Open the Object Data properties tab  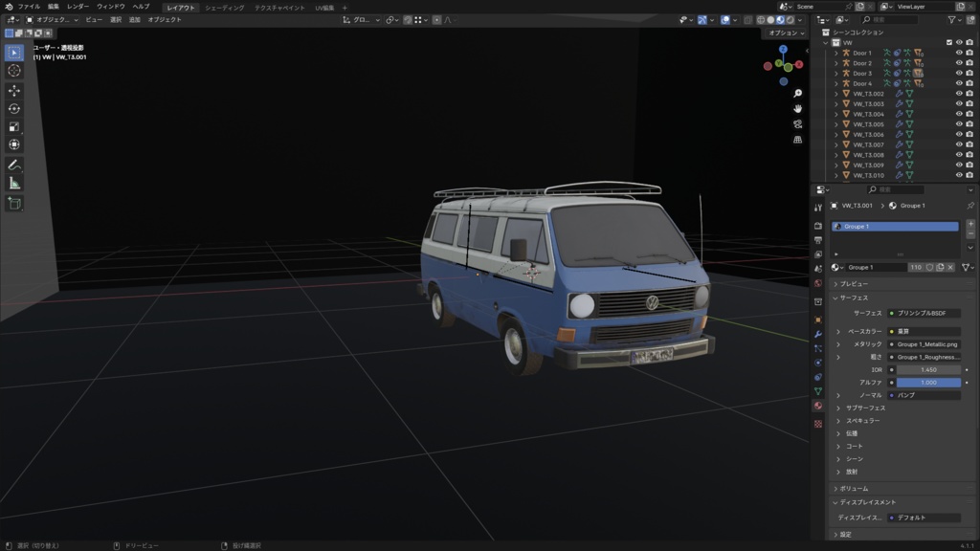pyautogui.click(x=818, y=391)
